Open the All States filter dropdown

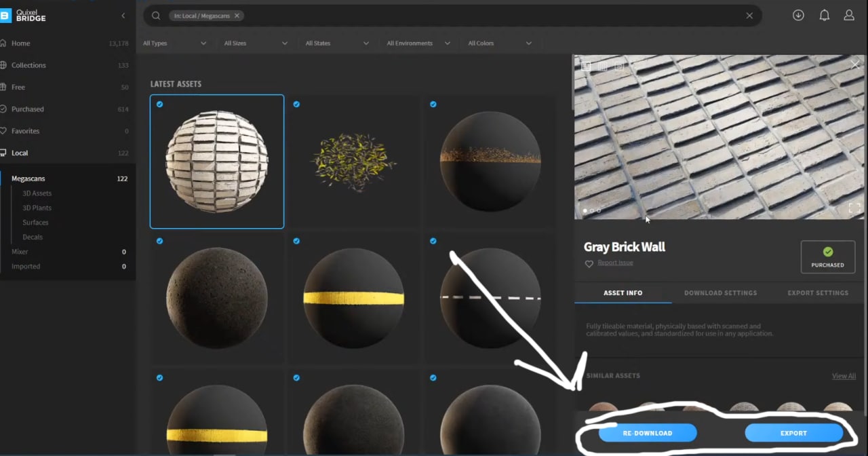coord(337,43)
